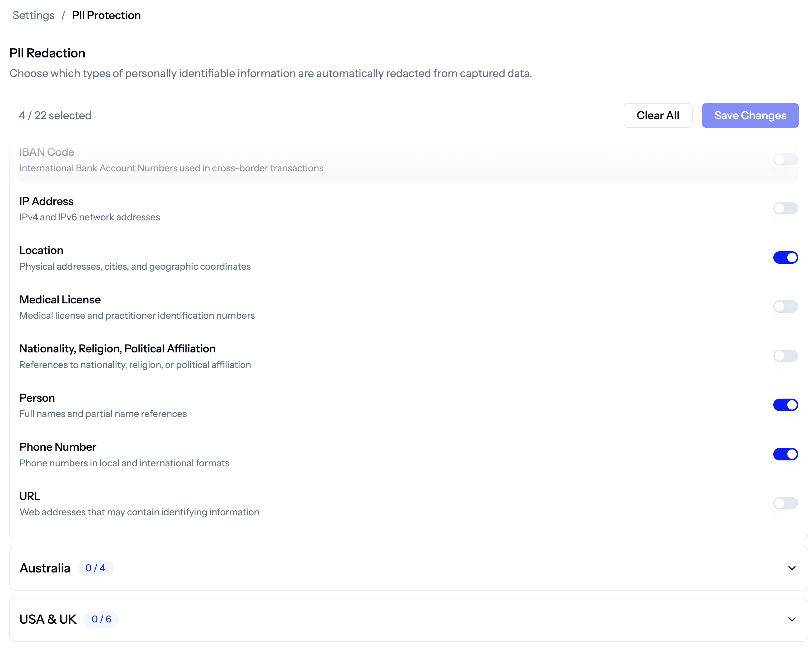The height and width of the screenshot is (648, 812).
Task: Enable the IP Address redaction toggle
Action: pos(786,208)
